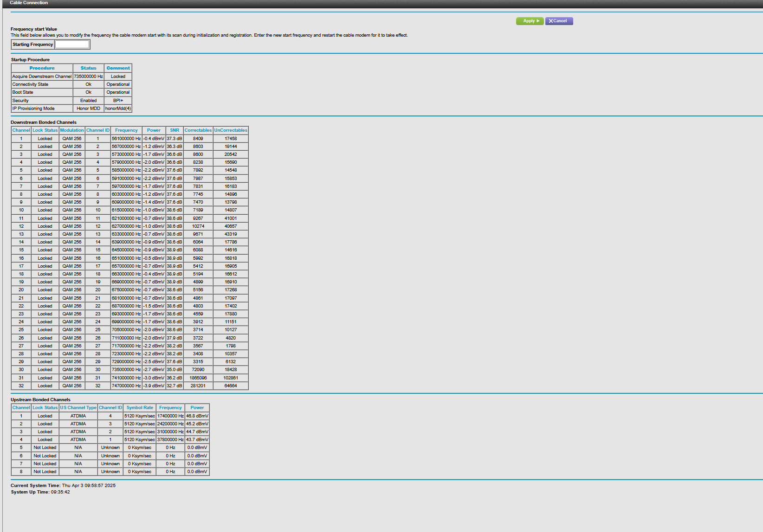Select the 735000000 Hz startup status cell
This screenshot has width=763, height=532.
(x=89, y=77)
